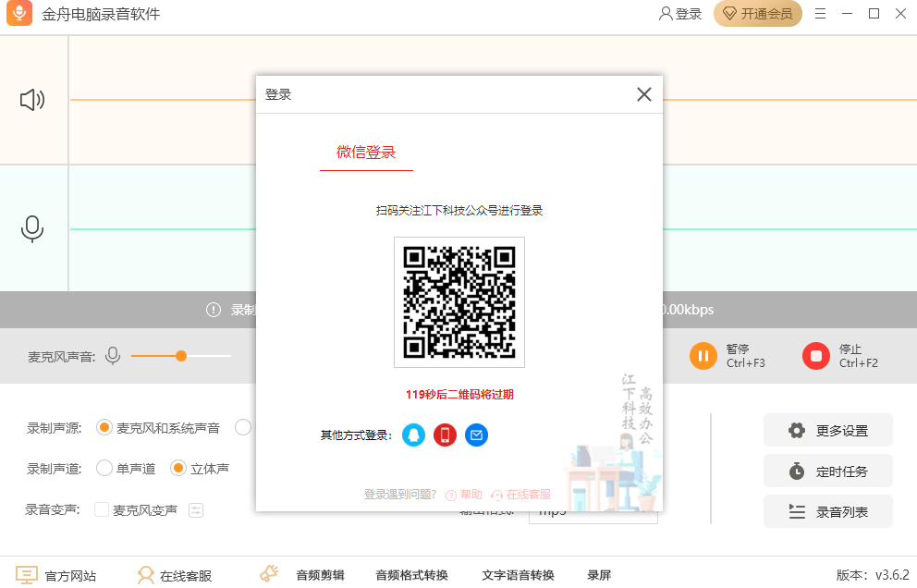Open 官方网站 link in bottom bar

click(56, 576)
